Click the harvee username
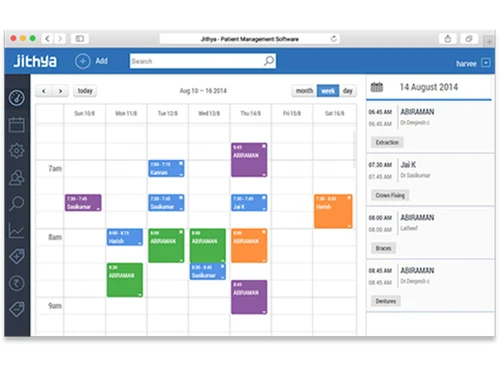This screenshot has height=375, width=500. pyautogui.click(x=466, y=63)
